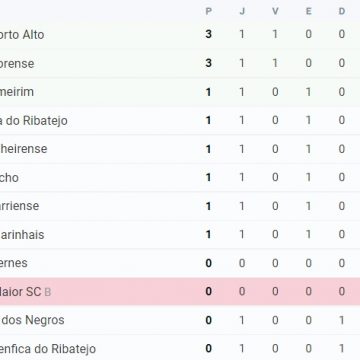Sort by J games played header
The height and width of the screenshot is (360, 360).
(242, 12)
